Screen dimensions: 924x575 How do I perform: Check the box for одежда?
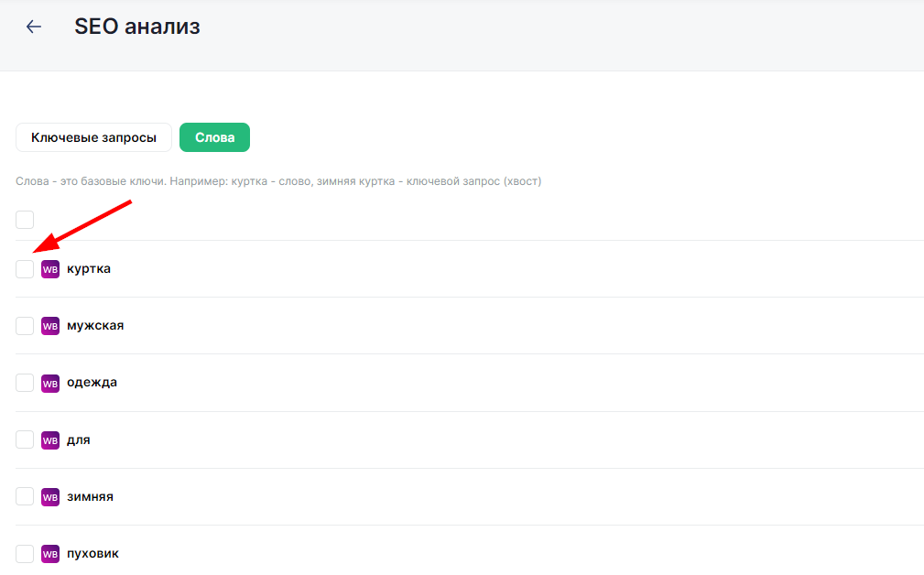[25, 383]
